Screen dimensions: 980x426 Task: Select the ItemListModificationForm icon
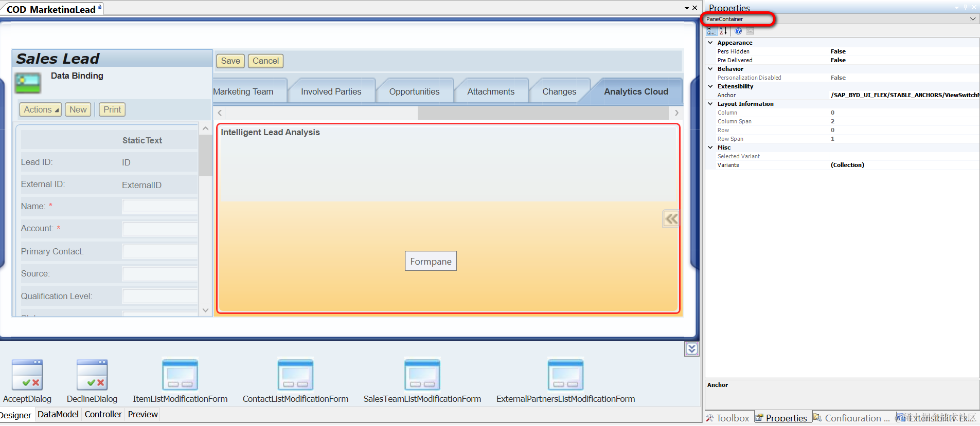coord(180,375)
